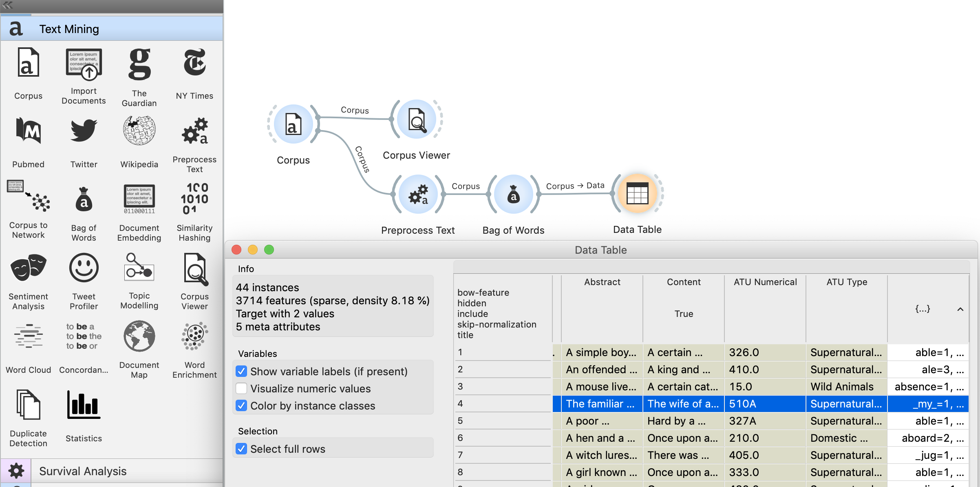Enable Visualize numeric values checkbox
Screen dimensions: 980x487
242,389
